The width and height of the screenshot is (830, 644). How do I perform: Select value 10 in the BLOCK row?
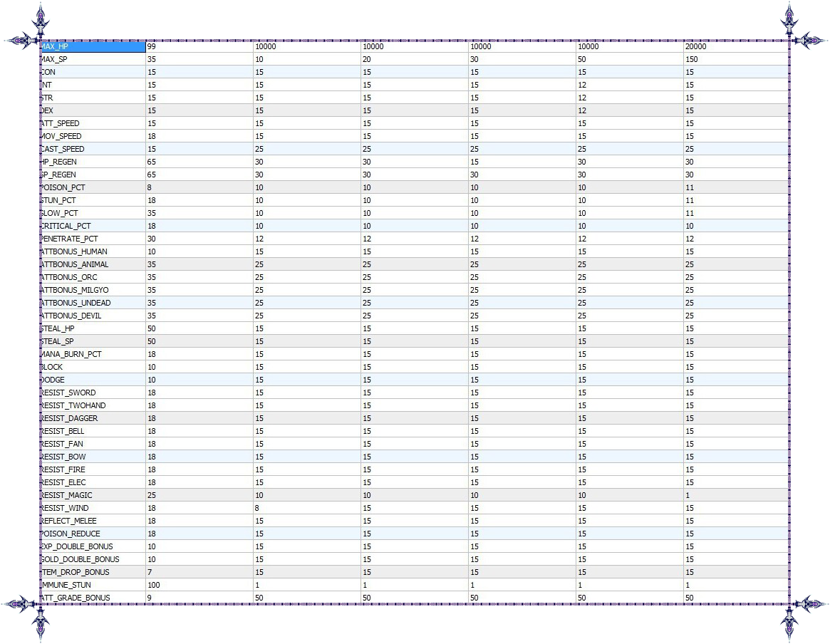click(x=151, y=368)
